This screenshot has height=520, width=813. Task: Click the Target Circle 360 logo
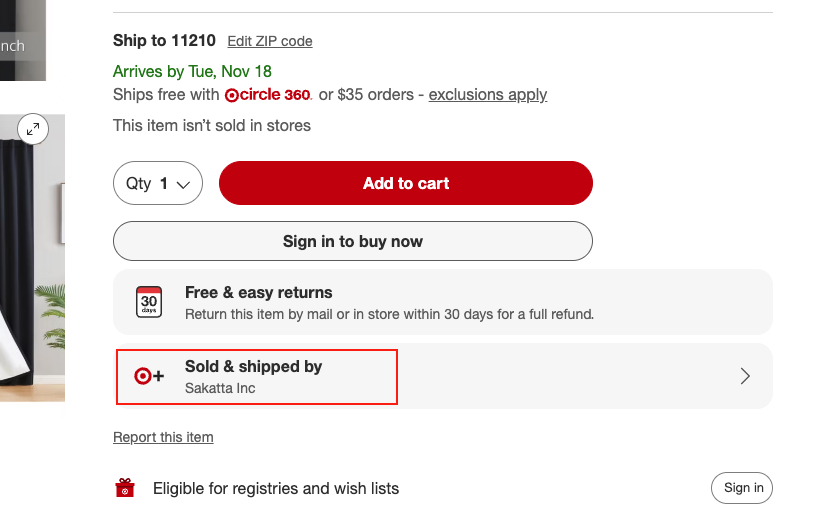268,95
